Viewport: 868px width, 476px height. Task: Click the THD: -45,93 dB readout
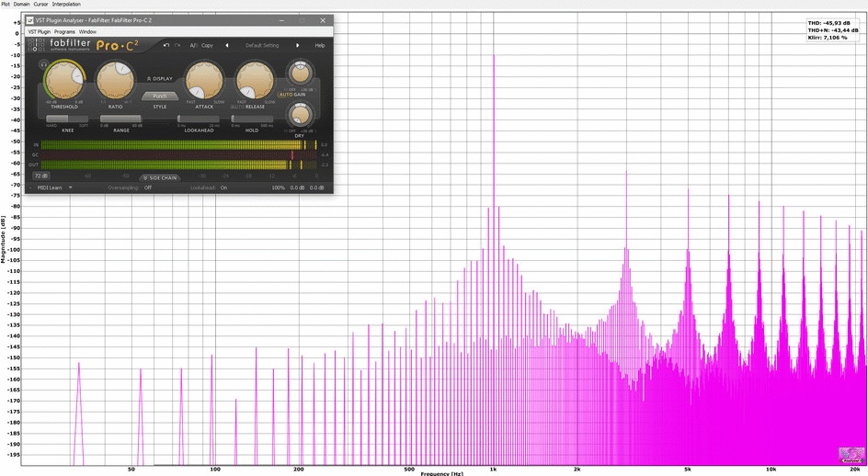click(x=828, y=23)
